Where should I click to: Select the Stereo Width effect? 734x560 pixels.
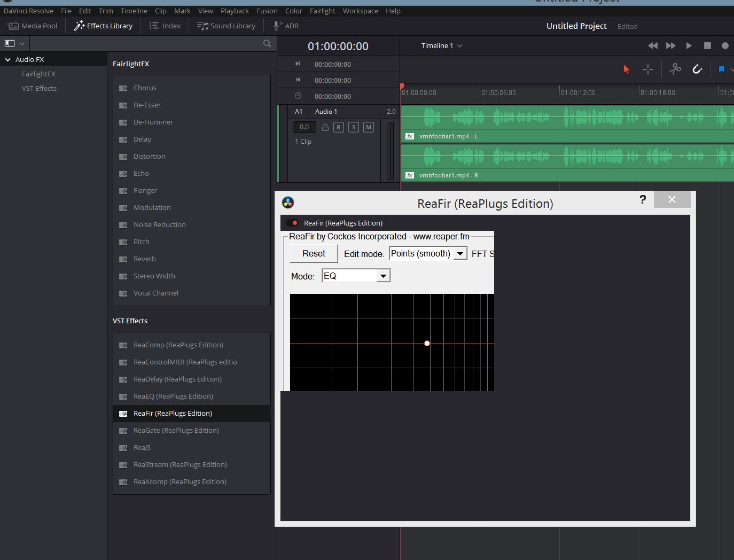point(191,276)
